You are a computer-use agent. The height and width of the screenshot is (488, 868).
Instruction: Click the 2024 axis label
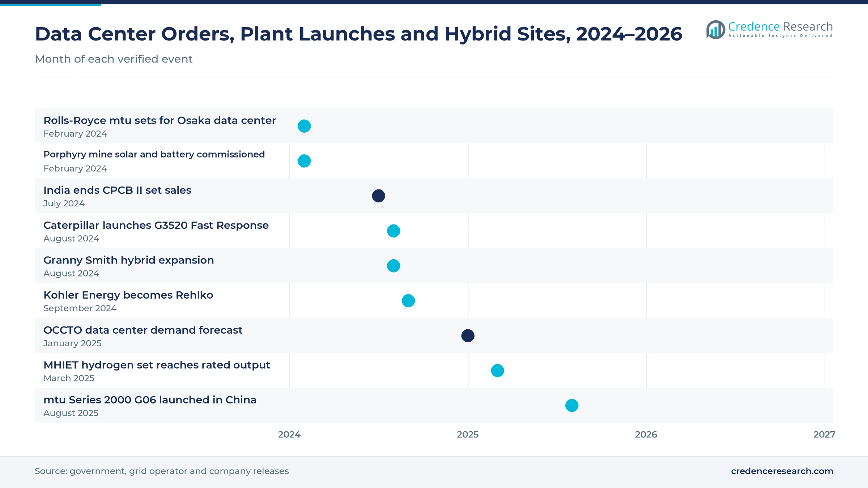(289, 435)
